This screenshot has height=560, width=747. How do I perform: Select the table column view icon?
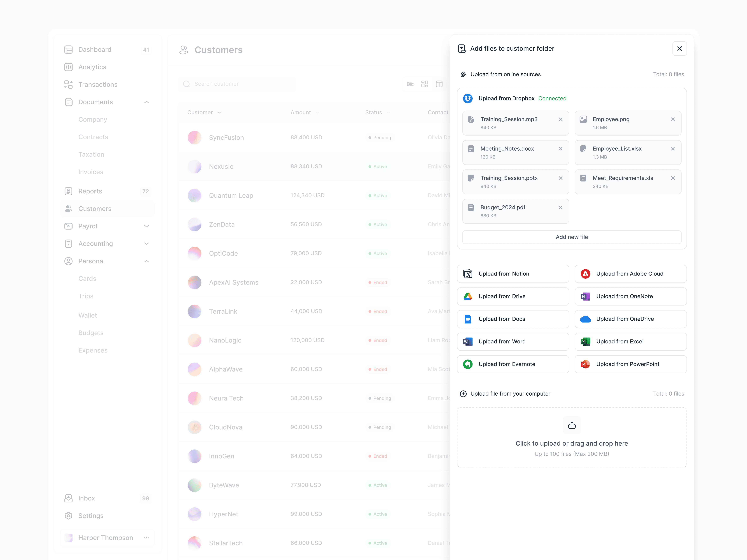tap(439, 84)
